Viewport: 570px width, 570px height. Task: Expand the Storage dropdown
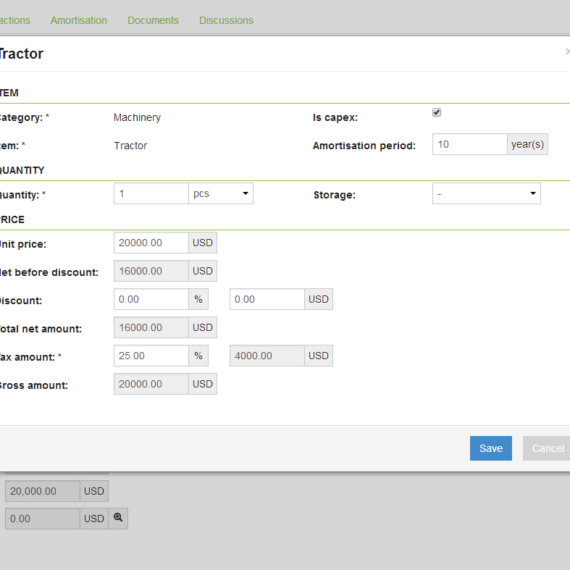[486, 193]
